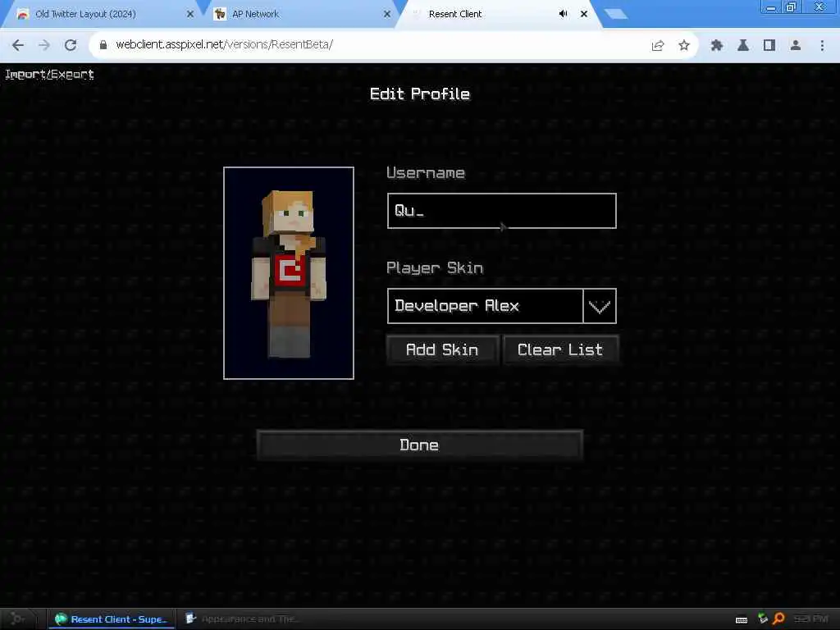Click the browser forward arrow
This screenshot has height=630, width=840.
click(44, 46)
